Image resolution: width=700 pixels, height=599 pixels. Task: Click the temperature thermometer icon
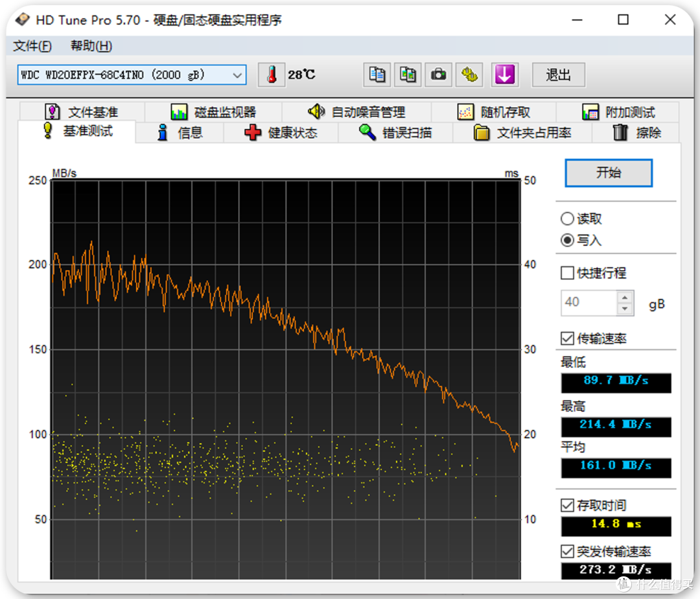[x=272, y=75]
